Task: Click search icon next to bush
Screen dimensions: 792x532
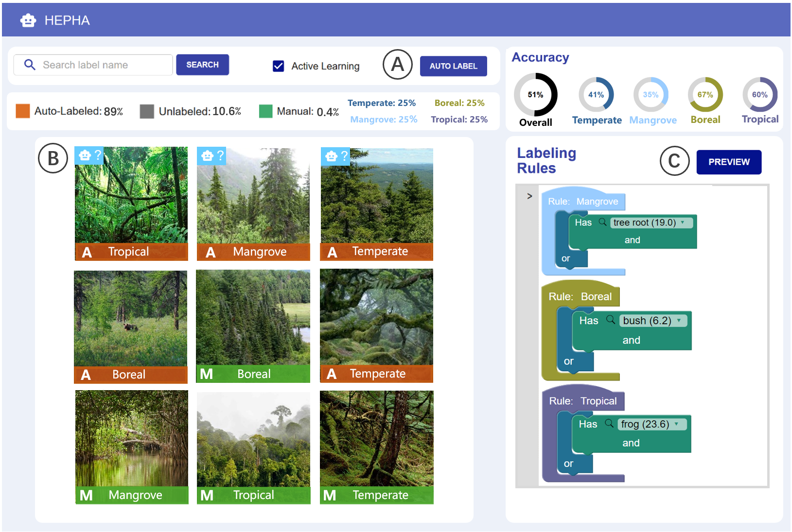Action: point(611,320)
